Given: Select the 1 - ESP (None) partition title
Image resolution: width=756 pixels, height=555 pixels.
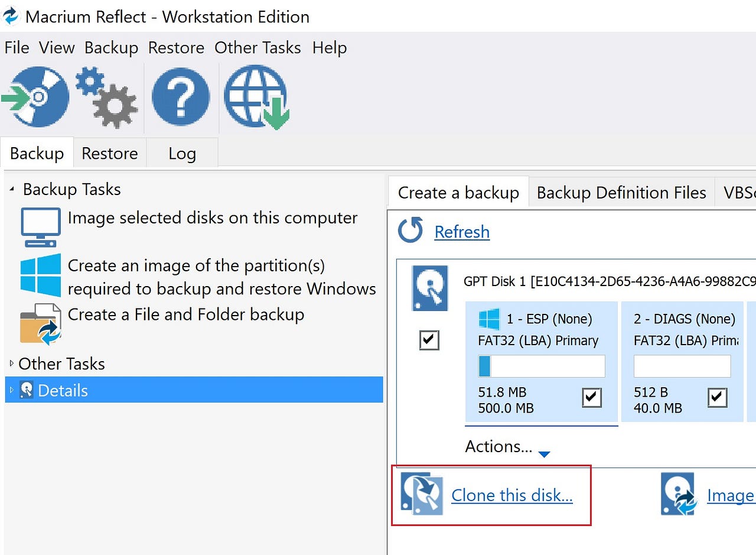Looking at the screenshot, I should point(549,319).
